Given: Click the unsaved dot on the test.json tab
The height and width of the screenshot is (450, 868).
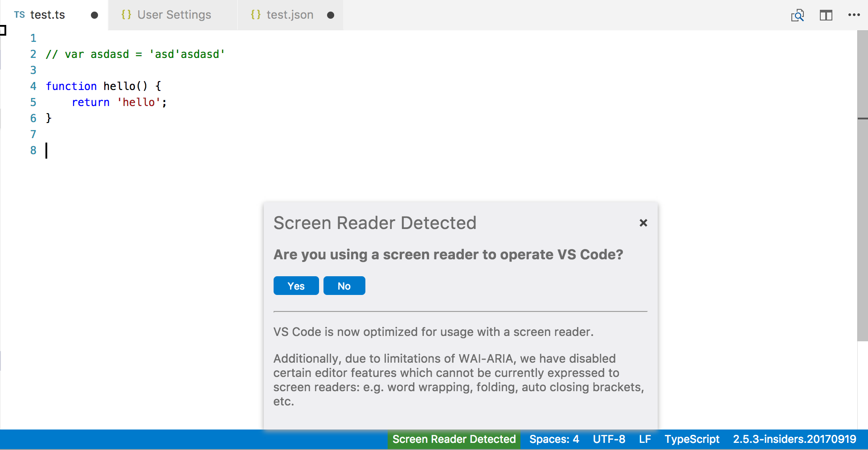Looking at the screenshot, I should (331, 15).
